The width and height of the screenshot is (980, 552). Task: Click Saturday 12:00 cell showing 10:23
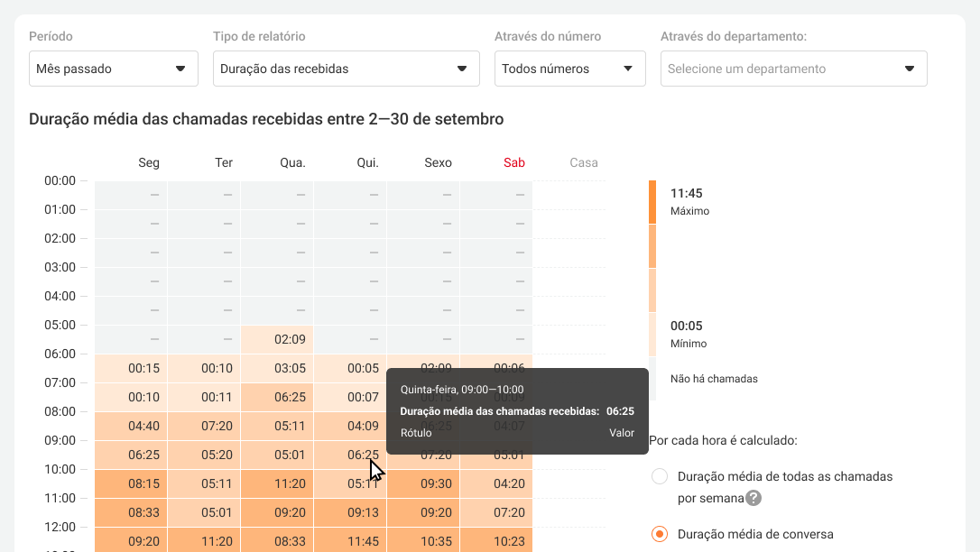tap(509, 541)
